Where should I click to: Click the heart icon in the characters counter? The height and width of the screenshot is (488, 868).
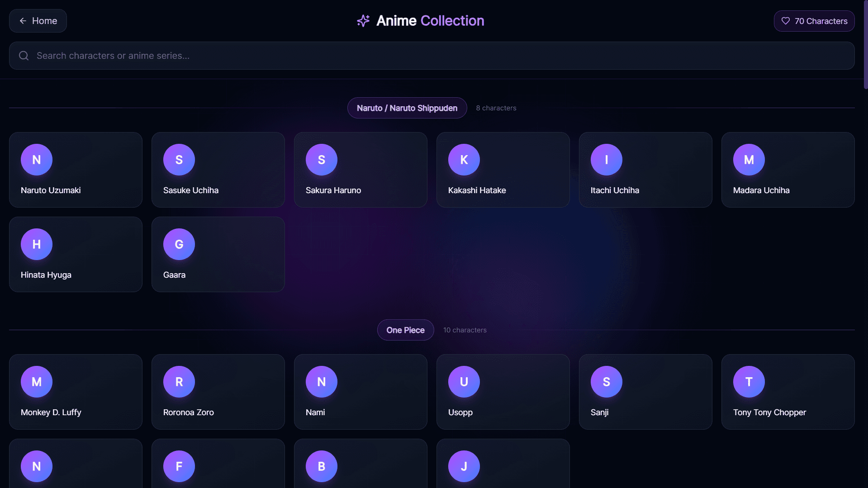coord(786,21)
